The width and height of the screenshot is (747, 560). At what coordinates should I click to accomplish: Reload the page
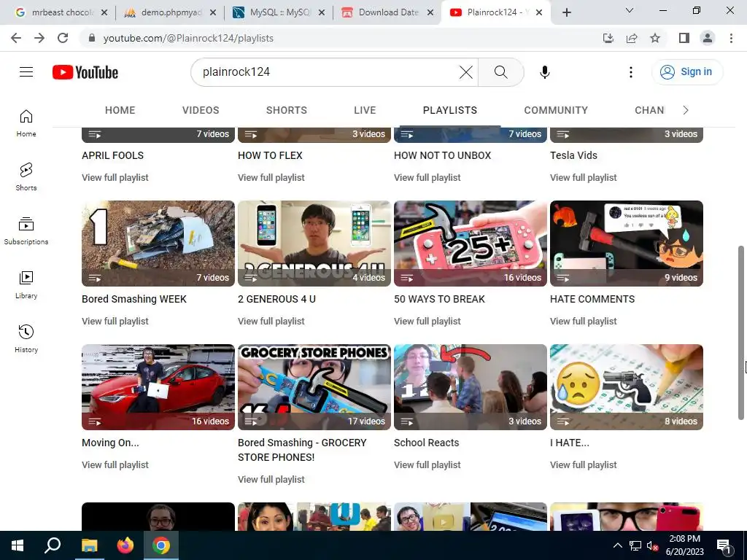tap(63, 38)
